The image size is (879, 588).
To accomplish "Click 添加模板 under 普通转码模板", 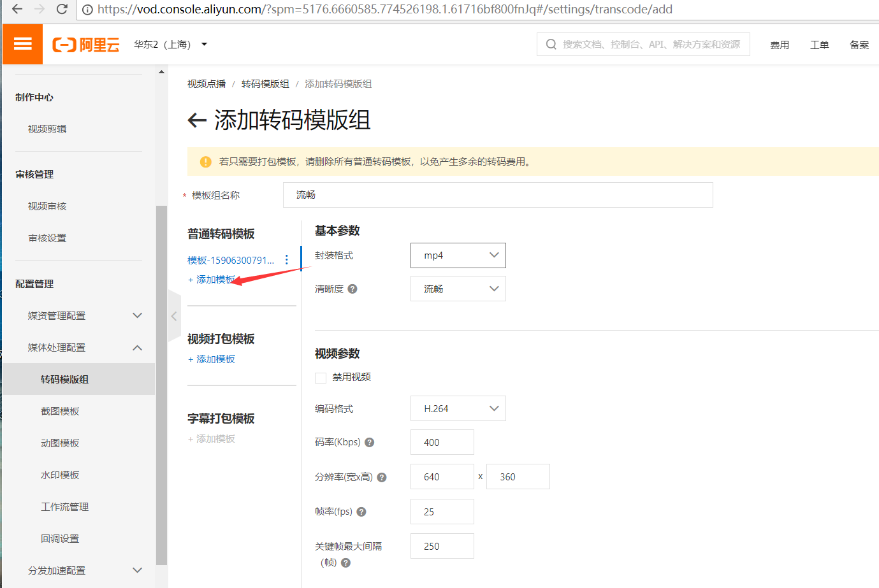I will [211, 279].
